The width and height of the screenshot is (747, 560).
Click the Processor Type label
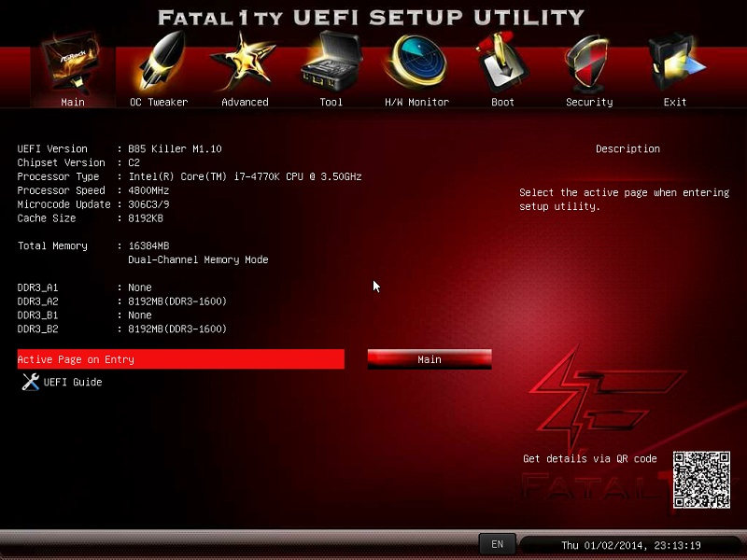(x=58, y=176)
